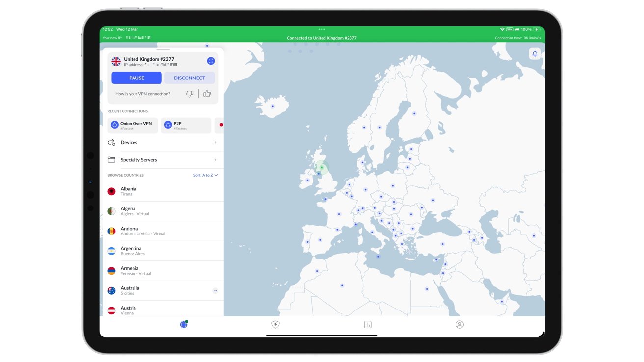Tap the three-dot multitasking indicator
The image size is (644, 362).
point(322,30)
